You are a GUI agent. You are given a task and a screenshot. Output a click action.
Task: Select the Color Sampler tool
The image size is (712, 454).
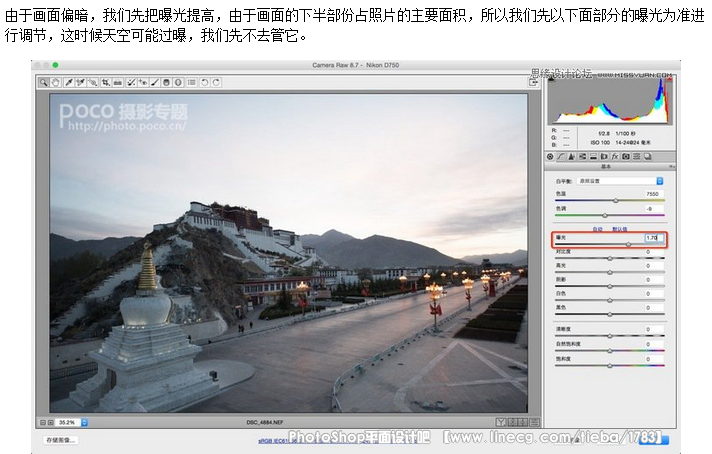[81, 82]
